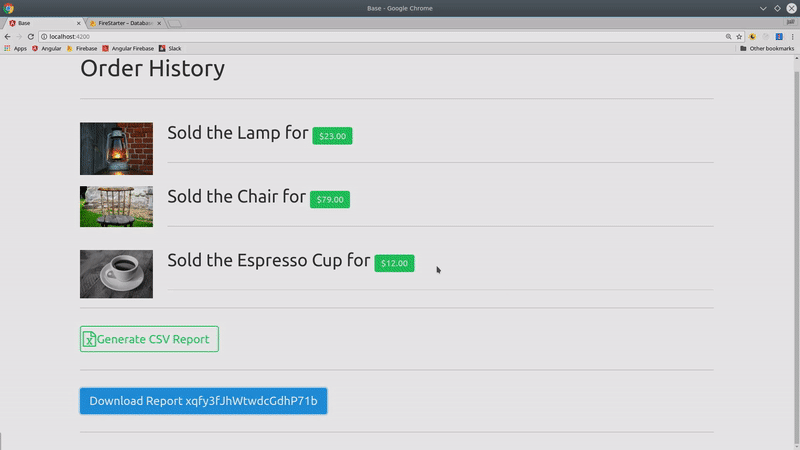
Task: Open the Slack bookmark
Action: coord(170,48)
